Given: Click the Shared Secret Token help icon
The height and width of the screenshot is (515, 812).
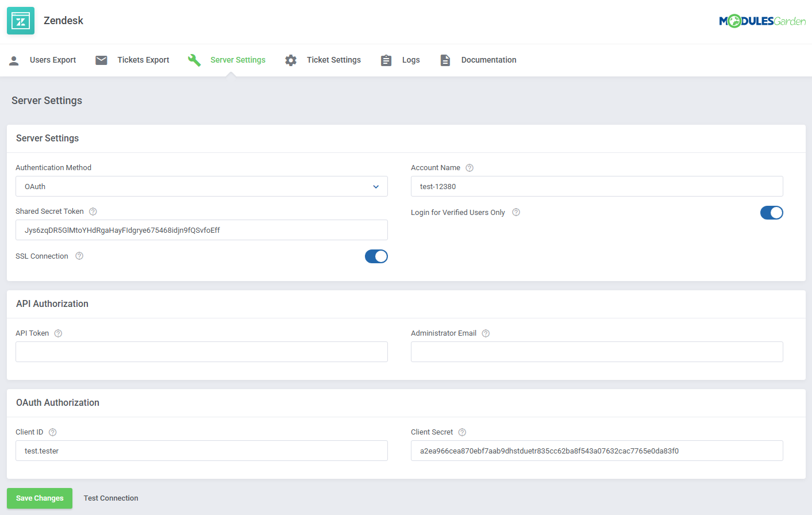Looking at the screenshot, I should [93, 211].
